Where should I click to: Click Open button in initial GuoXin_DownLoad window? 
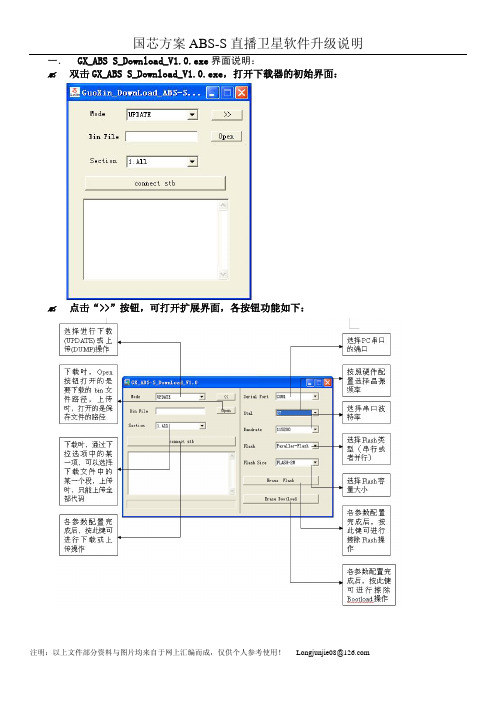click(x=226, y=136)
